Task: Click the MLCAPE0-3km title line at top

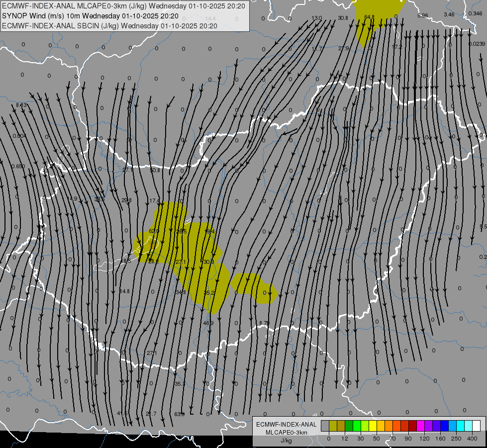Action: pos(124,6)
